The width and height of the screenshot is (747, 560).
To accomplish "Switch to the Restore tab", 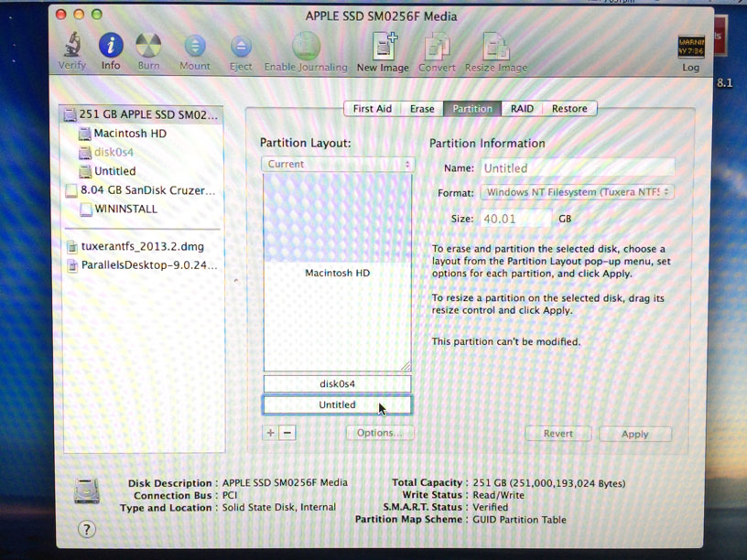I will [569, 109].
